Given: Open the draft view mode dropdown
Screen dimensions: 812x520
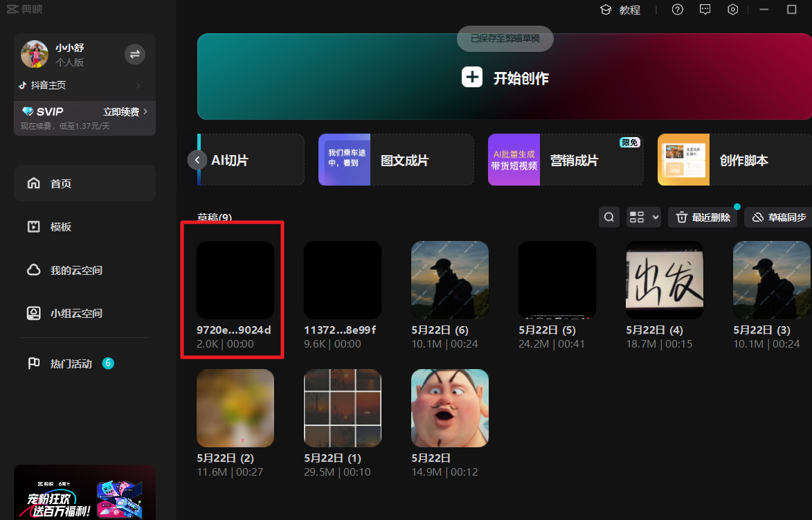Looking at the screenshot, I should [643, 217].
